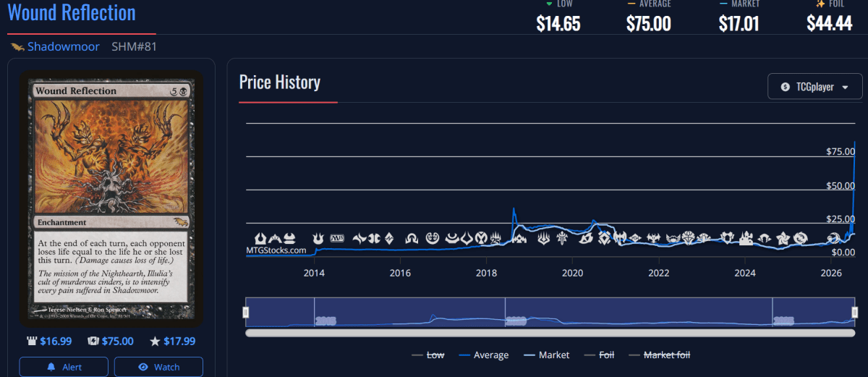Click the LOW $14.65 stat
This screenshot has height=377, width=868.
(558, 17)
